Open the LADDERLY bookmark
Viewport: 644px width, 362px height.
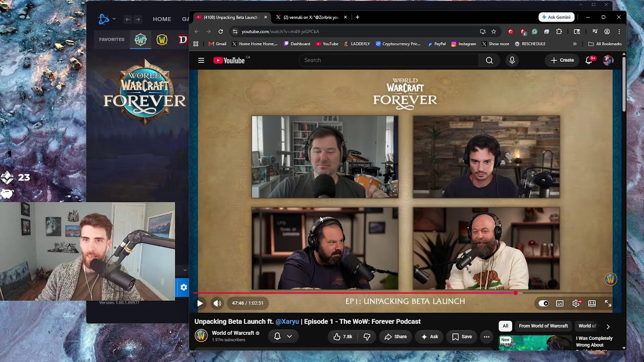click(x=357, y=44)
